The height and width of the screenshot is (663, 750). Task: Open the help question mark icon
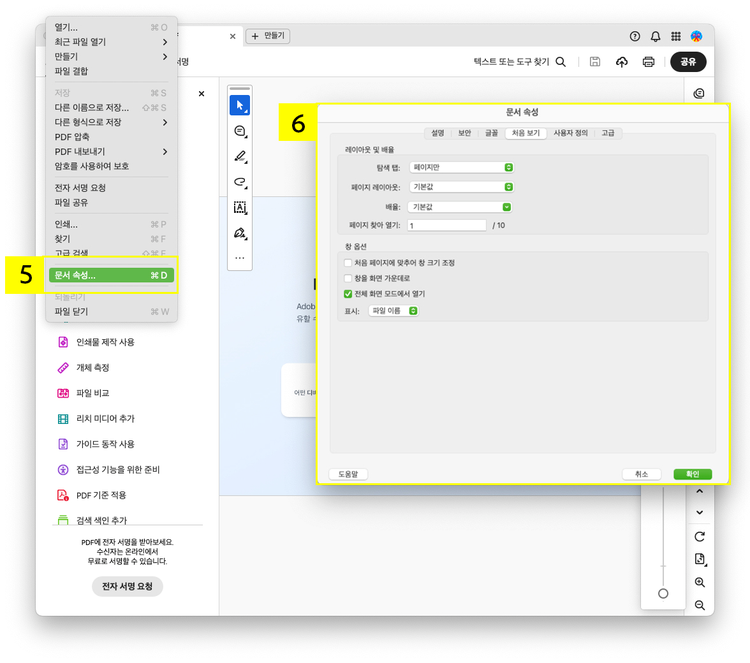pyautogui.click(x=635, y=36)
